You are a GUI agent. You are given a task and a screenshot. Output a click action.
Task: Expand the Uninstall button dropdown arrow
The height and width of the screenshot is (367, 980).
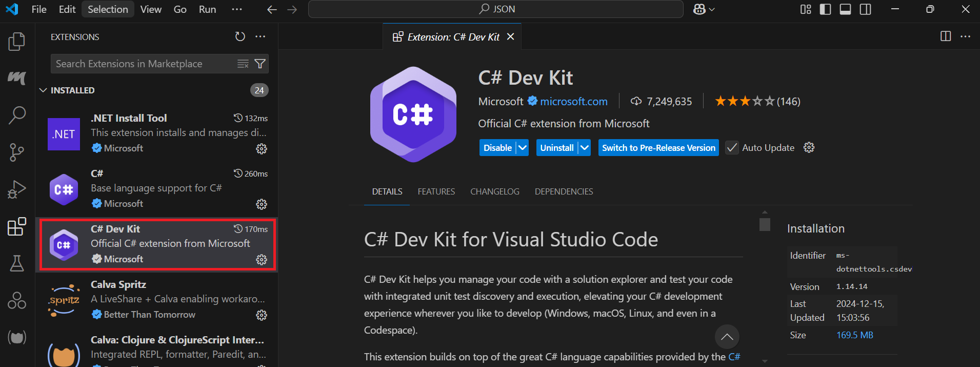tap(585, 148)
